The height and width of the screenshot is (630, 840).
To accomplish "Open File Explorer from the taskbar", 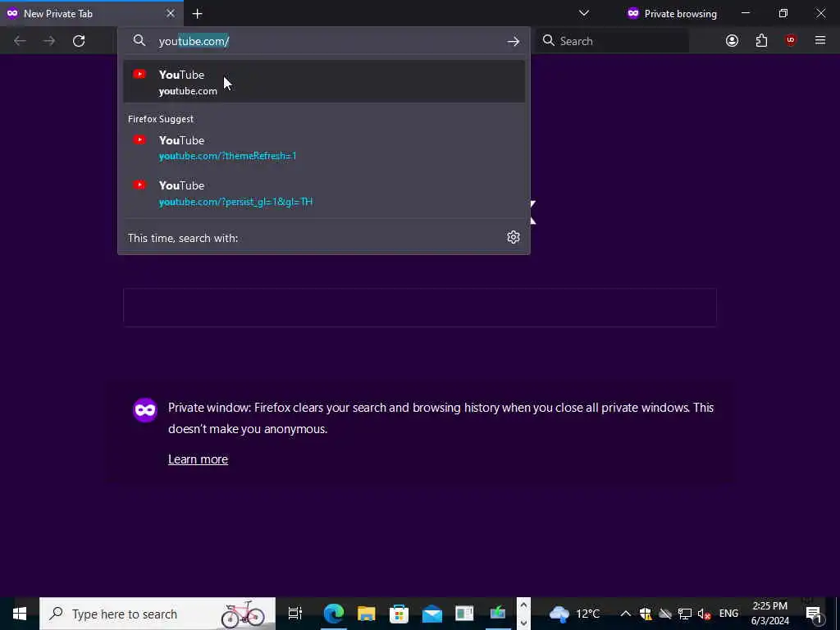I will [367, 614].
